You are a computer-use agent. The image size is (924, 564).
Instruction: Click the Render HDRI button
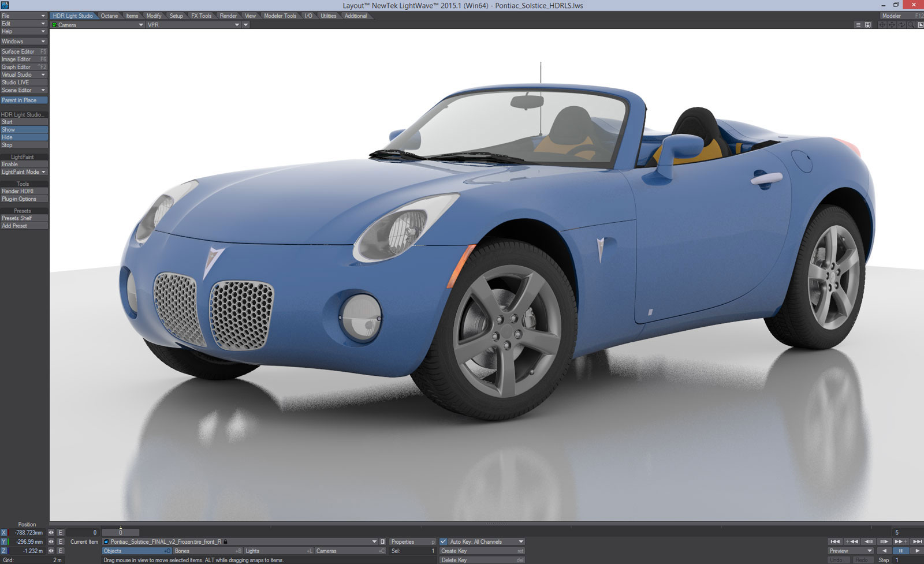coord(24,191)
